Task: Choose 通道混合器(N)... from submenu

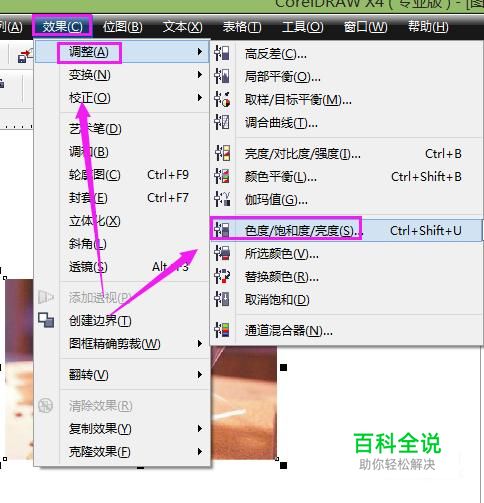Action: click(347, 330)
